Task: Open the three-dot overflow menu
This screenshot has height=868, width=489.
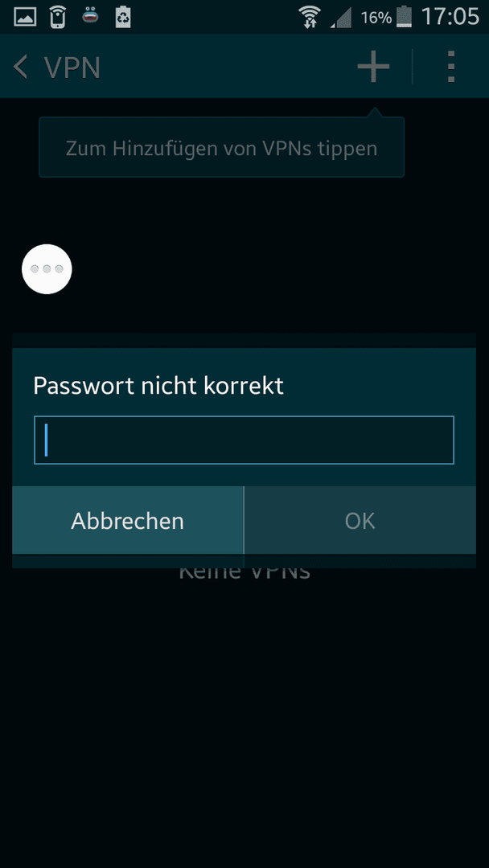Action: click(451, 67)
